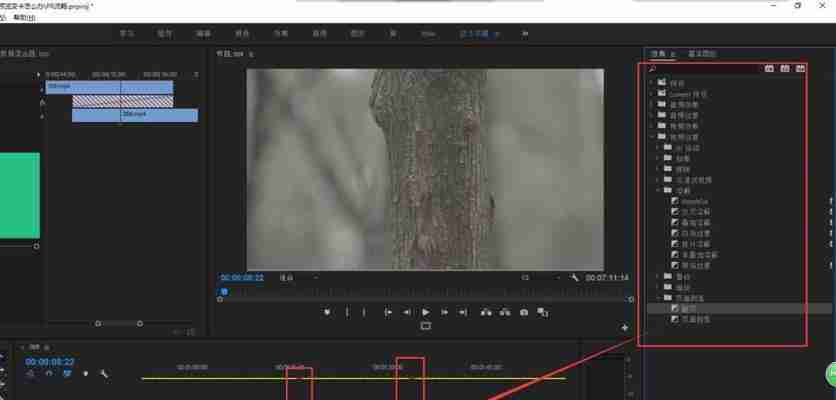Viewport: 836px width, 400px height.
Task: Expand the Audio Transitions folder
Action: tap(651, 115)
